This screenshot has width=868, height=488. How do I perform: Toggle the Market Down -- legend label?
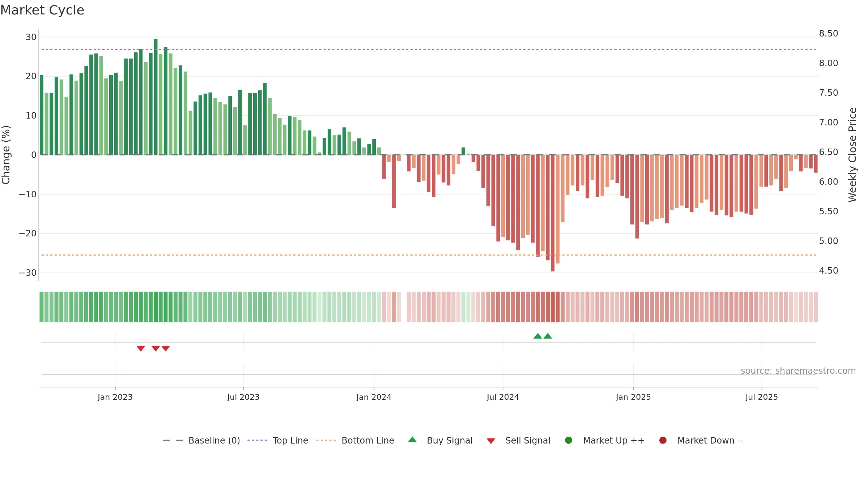(x=710, y=440)
